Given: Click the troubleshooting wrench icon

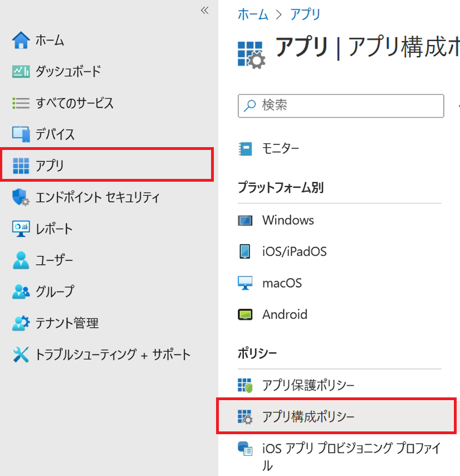Looking at the screenshot, I should pyautogui.click(x=21, y=354).
